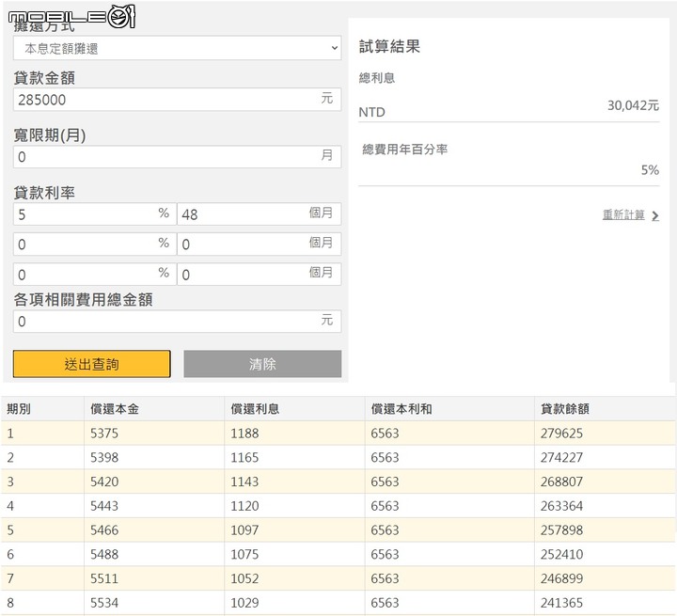Select the total interest value 30,042元

point(633,105)
